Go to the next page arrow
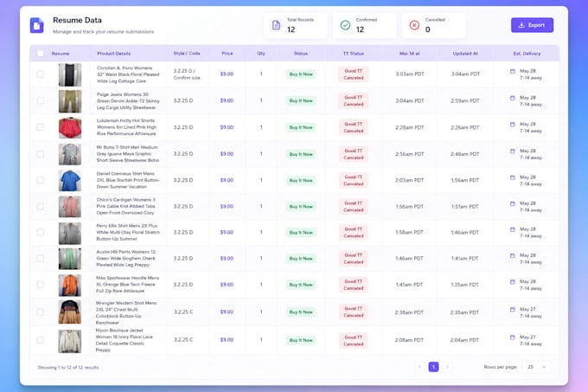The image size is (588, 392). (447, 367)
